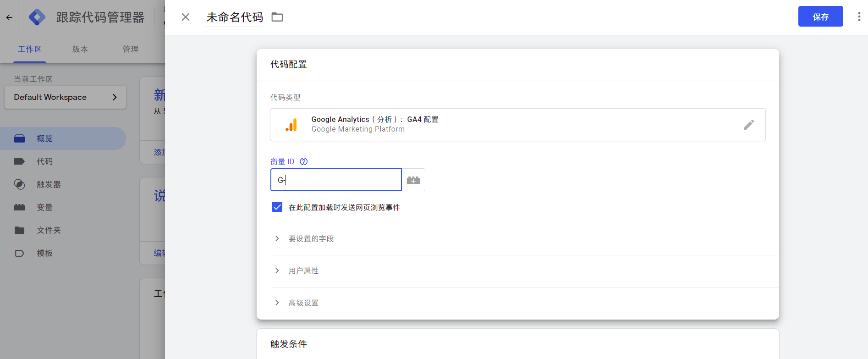Click the Google Analytics GA4 tag type box

coord(518,125)
